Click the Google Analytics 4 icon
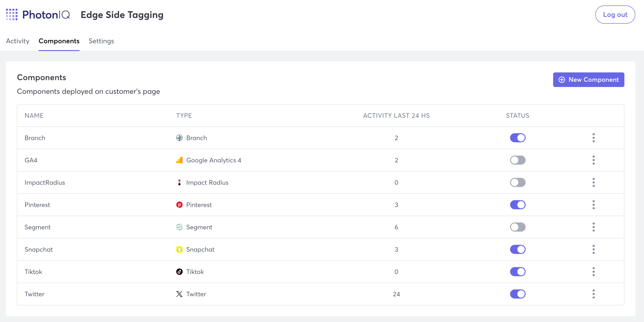 click(x=179, y=160)
